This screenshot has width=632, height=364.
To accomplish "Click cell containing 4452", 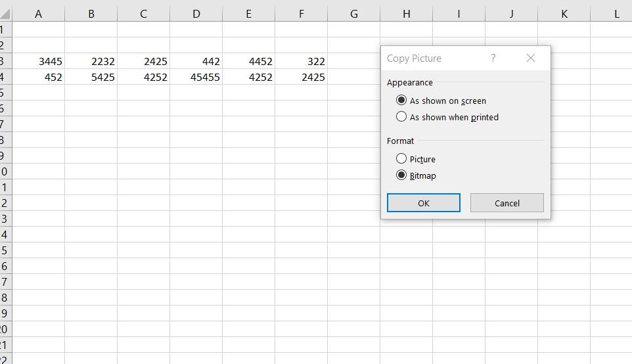I will [x=249, y=61].
